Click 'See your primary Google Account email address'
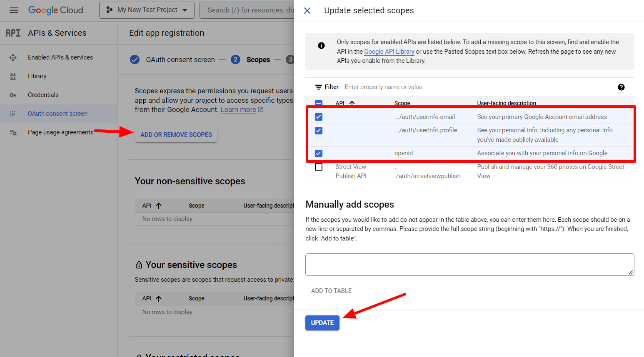 (542, 117)
